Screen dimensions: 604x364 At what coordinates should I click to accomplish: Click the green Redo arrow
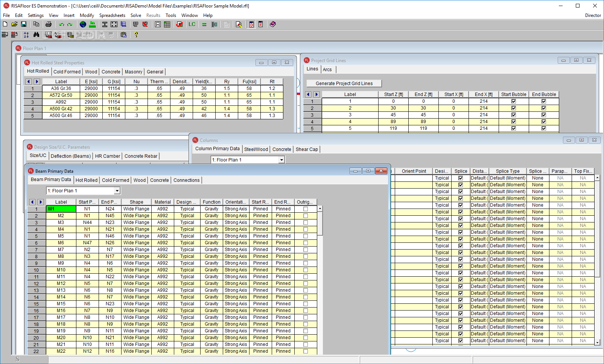[x=70, y=24]
